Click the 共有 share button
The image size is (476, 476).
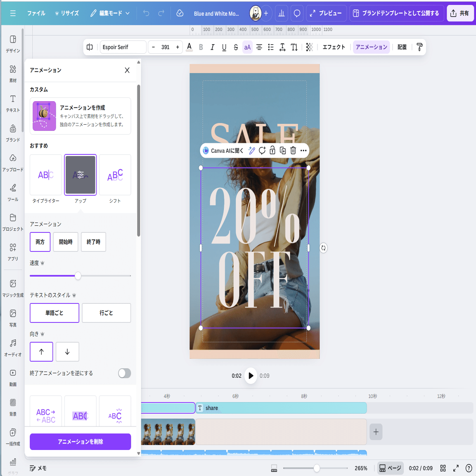(x=460, y=13)
